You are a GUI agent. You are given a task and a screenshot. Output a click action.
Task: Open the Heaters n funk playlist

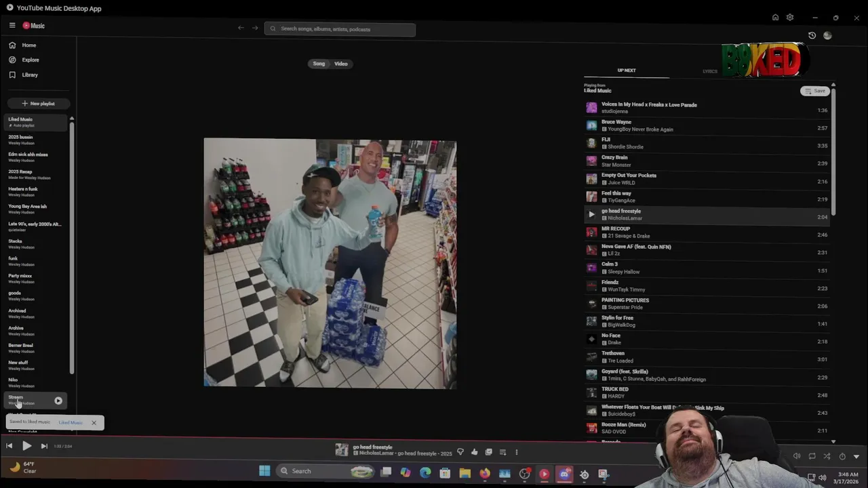coord(37,192)
